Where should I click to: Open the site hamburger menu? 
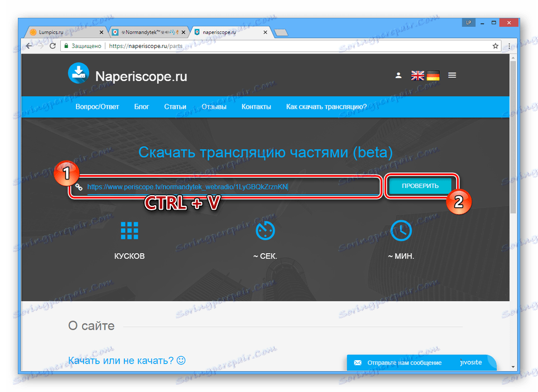tap(452, 75)
